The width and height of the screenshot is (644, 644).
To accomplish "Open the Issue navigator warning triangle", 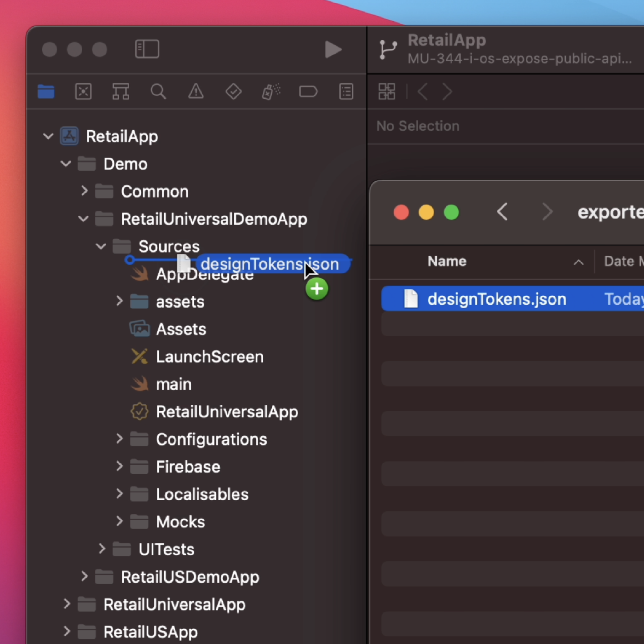I will pyautogui.click(x=196, y=92).
